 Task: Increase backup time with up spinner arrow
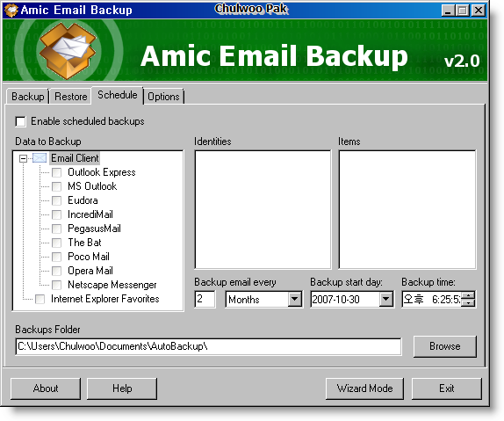pos(469,295)
